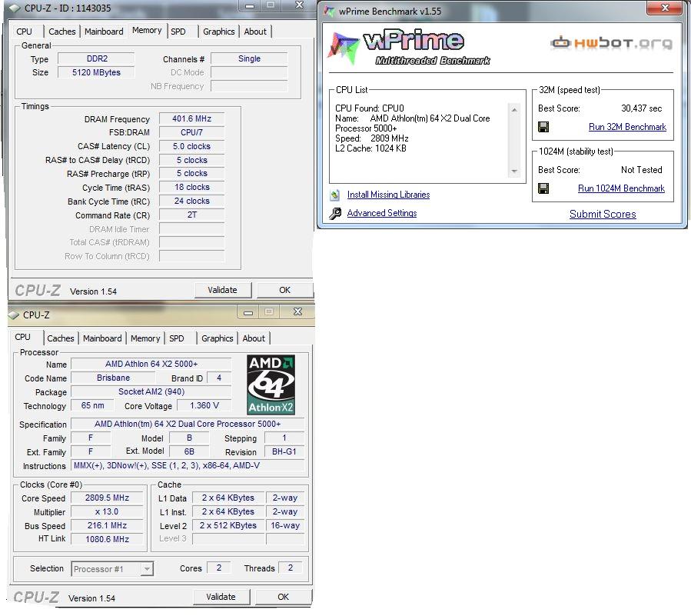Click the memory Size value 5120 MBytes
The image size is (691, 616).
click(96, 73)
